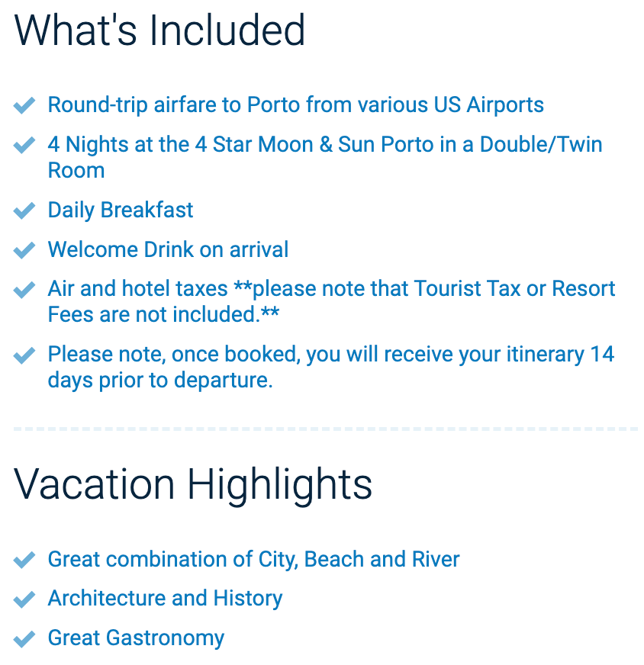Click the Daily Breakfast item
Viewport: 644px width, 665px height.
(x=121, y=210)
